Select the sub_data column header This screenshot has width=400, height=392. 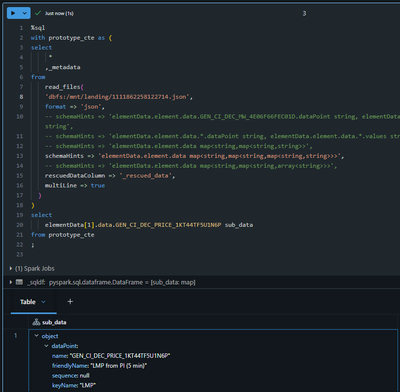pyautogui.click(x=54, y=322)
